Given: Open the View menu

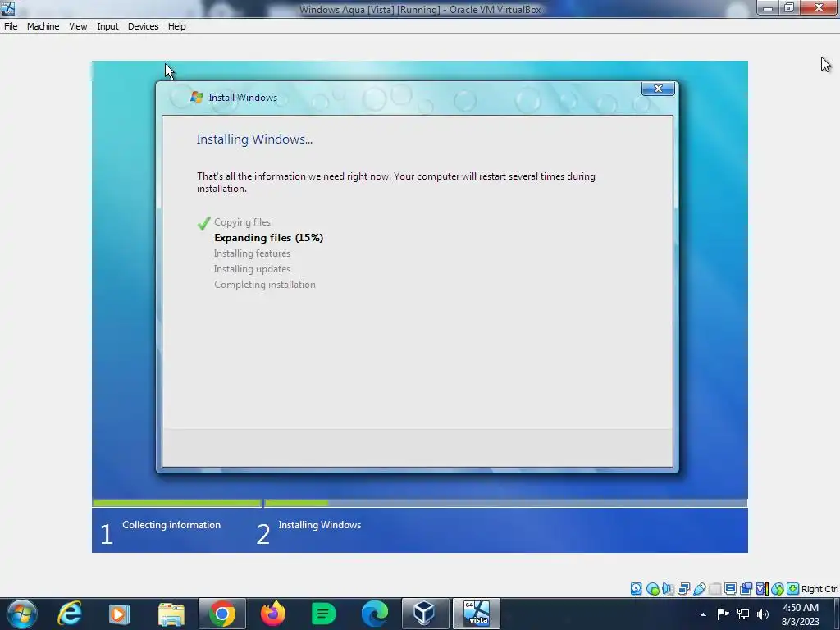Looking at the screenshot, I should tap(78, 26).
